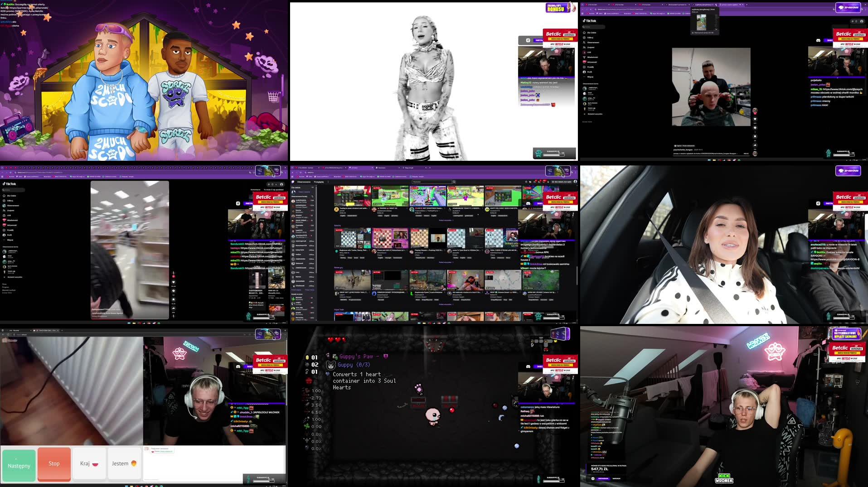Open the comment bubble icon on the TikTok video
The width and height of the screenshot is (868, 487).
[x=174, y=291]
